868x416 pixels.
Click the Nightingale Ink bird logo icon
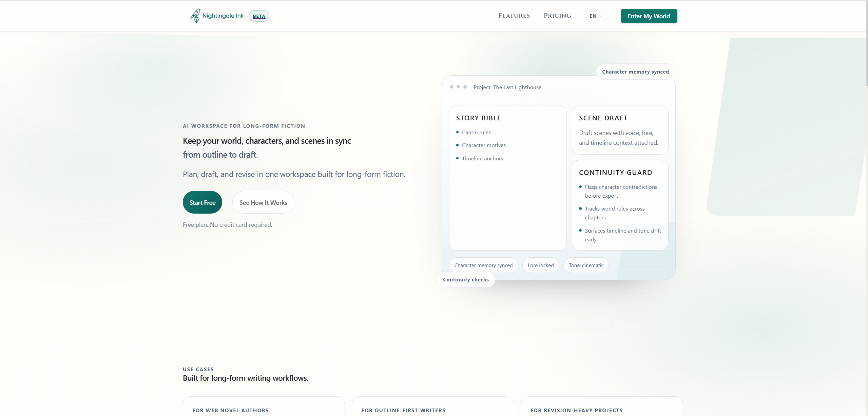pyautogui.click(x=195, y=16)
